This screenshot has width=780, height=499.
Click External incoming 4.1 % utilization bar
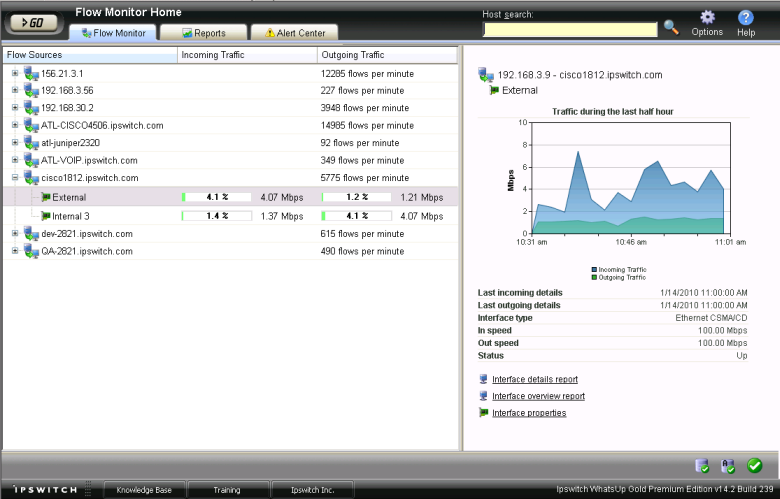pyautogui.click(x=216, y=197)
